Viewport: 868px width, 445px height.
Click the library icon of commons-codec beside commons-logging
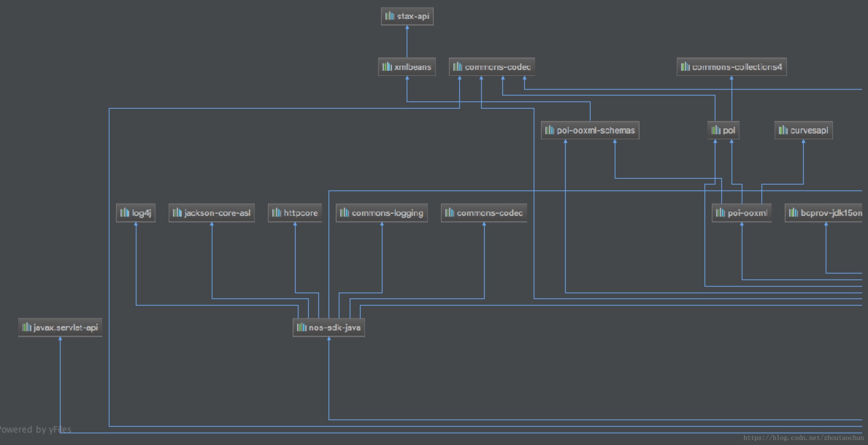click(x=450, y=213)
